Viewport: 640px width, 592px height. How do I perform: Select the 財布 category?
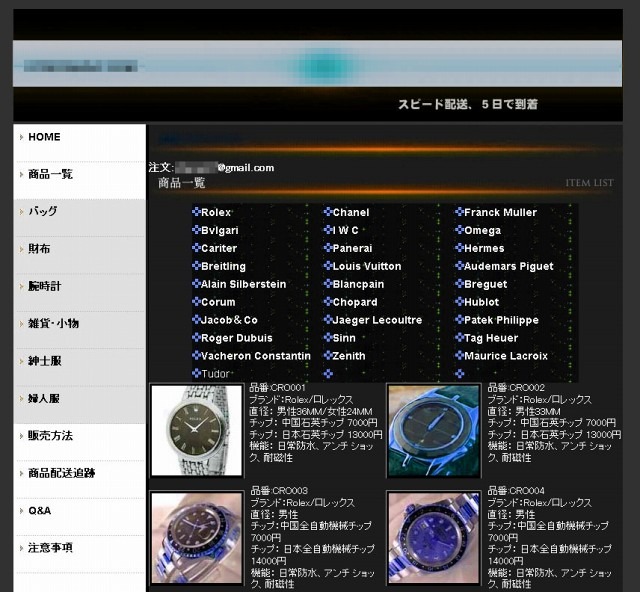pyautogui.click(x=39, y=249)
